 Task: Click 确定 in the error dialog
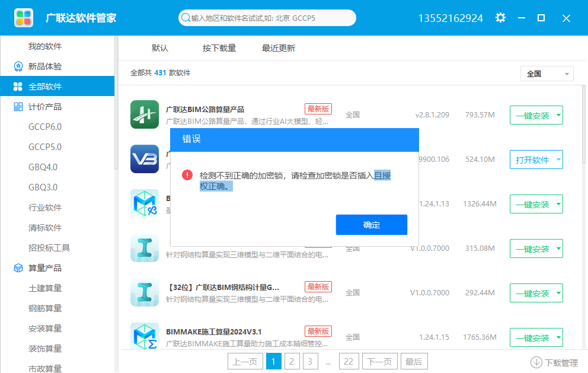tap(371, 225)
